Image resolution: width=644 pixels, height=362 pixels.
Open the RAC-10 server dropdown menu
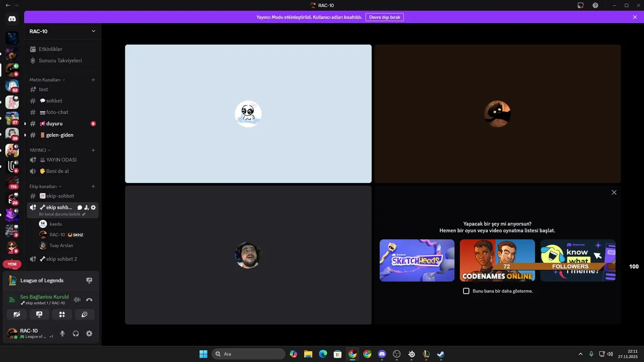[63, 31]
